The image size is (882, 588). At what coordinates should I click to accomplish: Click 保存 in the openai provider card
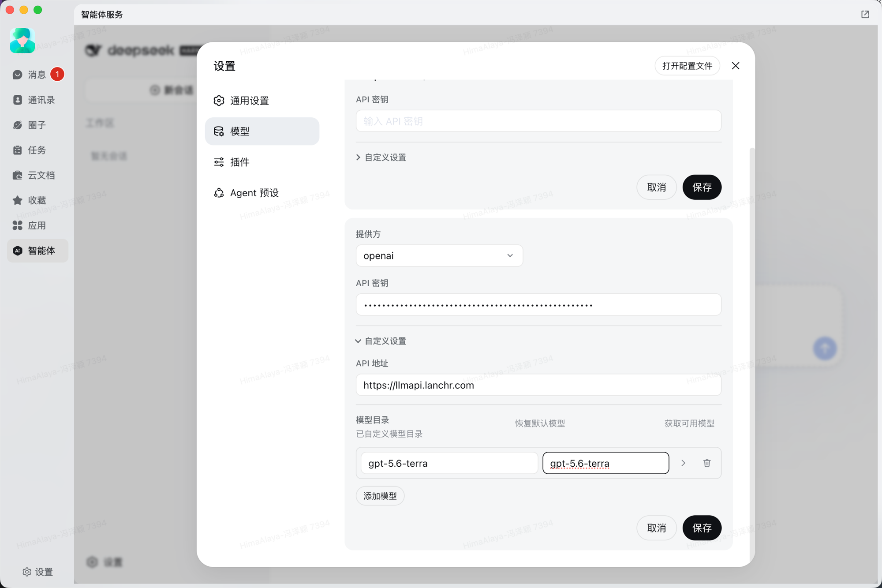pyautogui.click(x=702, y=528)
